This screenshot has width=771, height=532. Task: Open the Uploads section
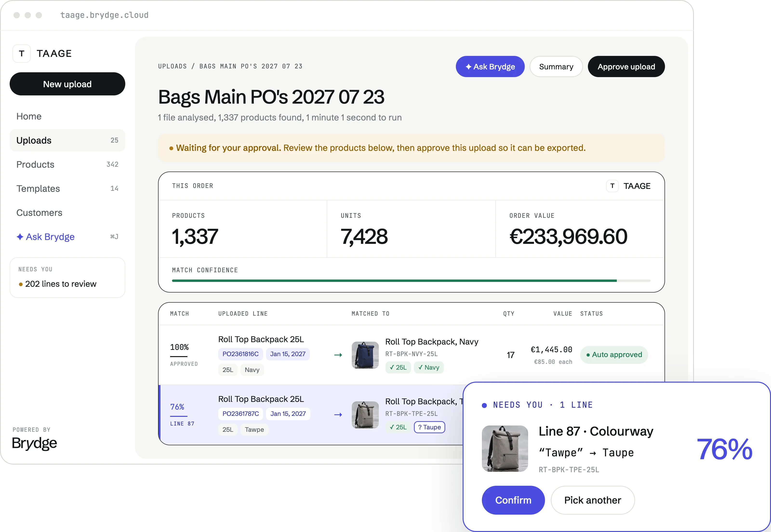67,140
